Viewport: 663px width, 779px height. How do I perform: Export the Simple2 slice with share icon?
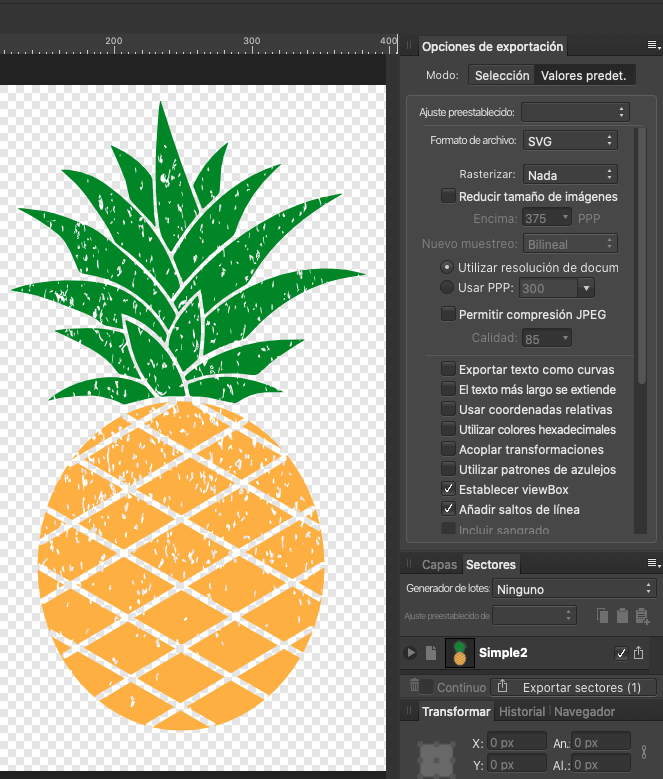(x=639, y=652)
